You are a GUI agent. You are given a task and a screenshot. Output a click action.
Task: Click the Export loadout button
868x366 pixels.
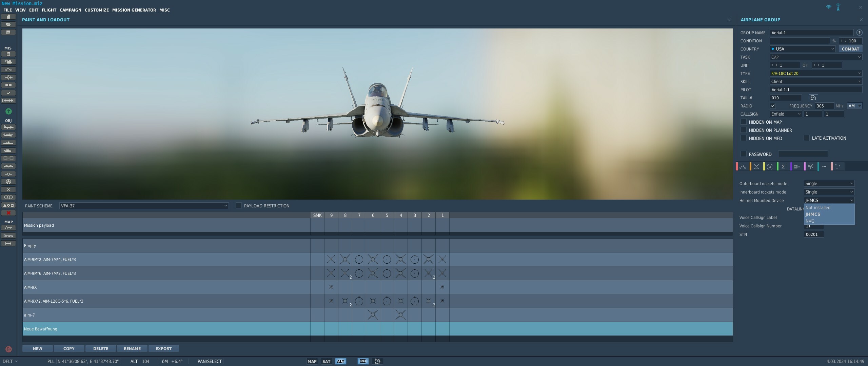coord(163,348)
